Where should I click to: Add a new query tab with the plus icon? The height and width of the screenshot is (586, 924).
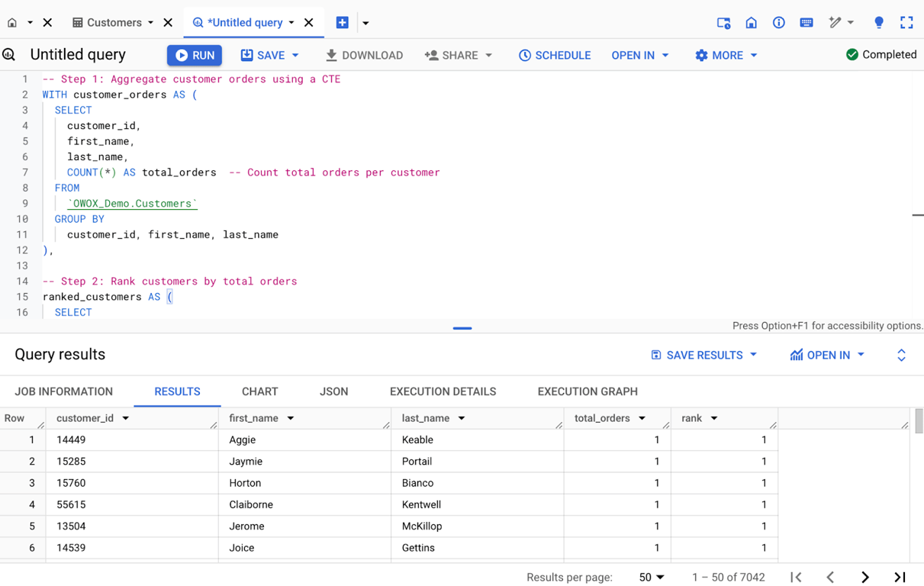point(343,23)
